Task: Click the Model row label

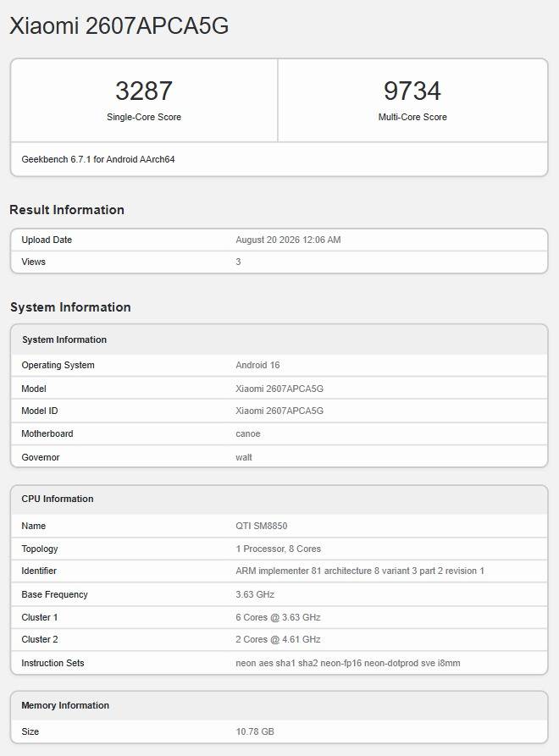Action: (x=34, y=389)
